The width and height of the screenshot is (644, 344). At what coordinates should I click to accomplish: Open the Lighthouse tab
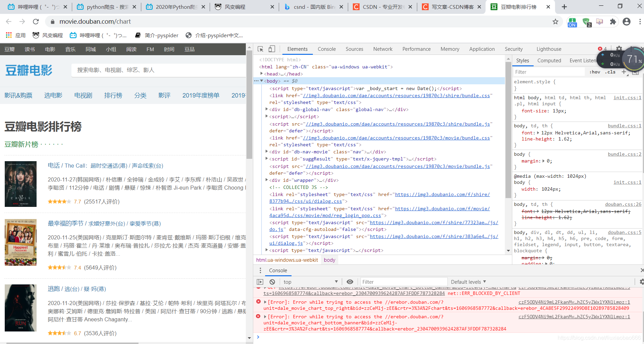(549, 49)
